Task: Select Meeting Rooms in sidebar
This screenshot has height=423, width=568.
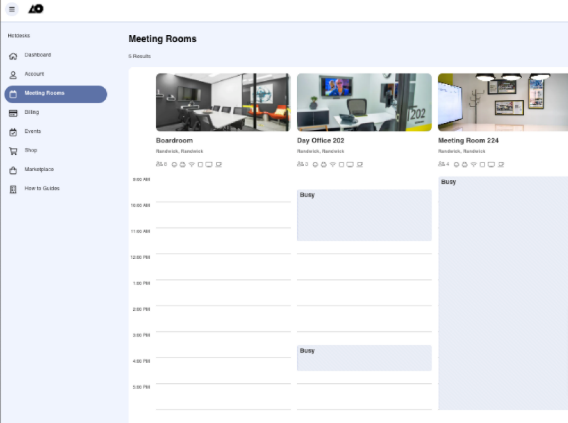Action: pos(56,94)
